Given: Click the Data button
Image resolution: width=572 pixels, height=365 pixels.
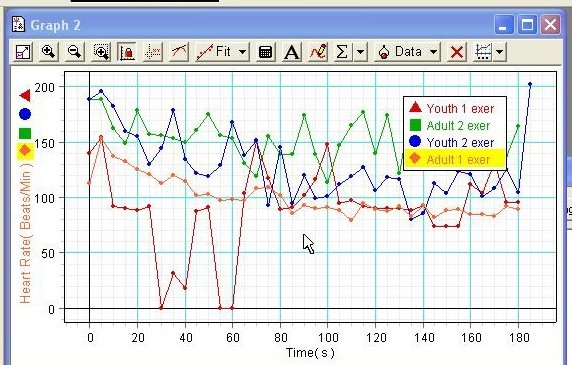Looking at the screenshot, I should click(x=400, y=52).
